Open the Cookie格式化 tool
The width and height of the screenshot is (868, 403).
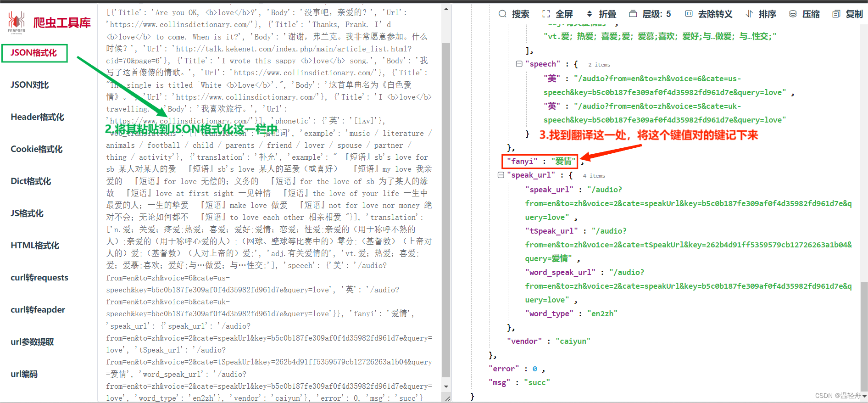(x=37, y=149)
